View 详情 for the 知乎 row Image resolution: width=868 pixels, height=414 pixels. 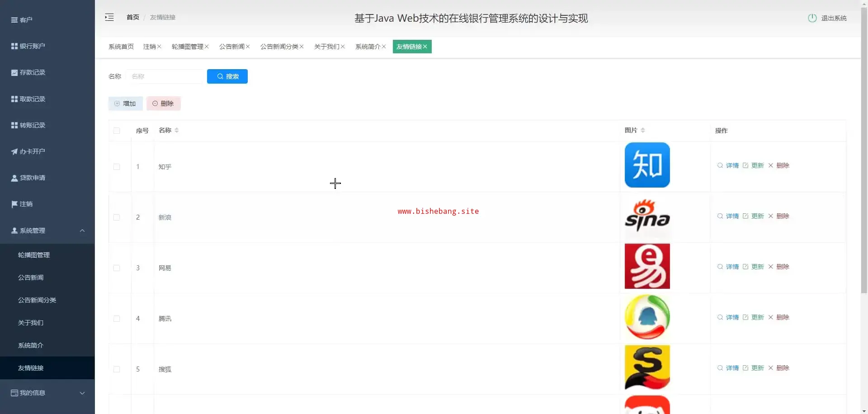click(x=728, y=165)
